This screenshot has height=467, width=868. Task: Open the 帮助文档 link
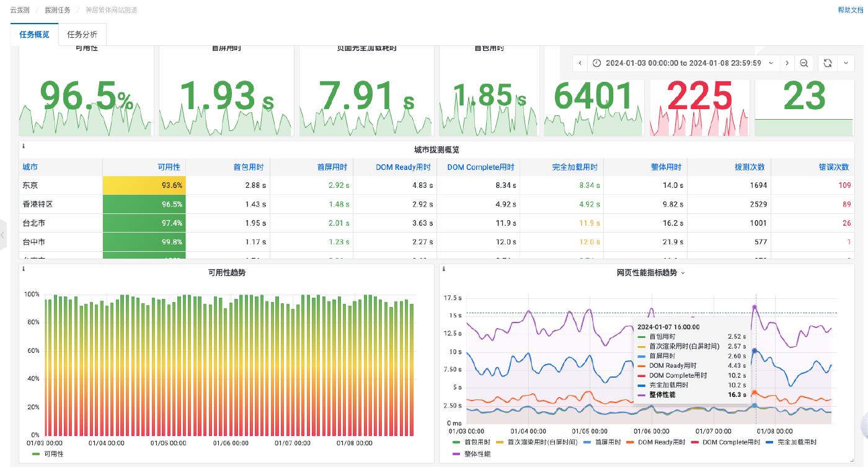tap(849, 10)
